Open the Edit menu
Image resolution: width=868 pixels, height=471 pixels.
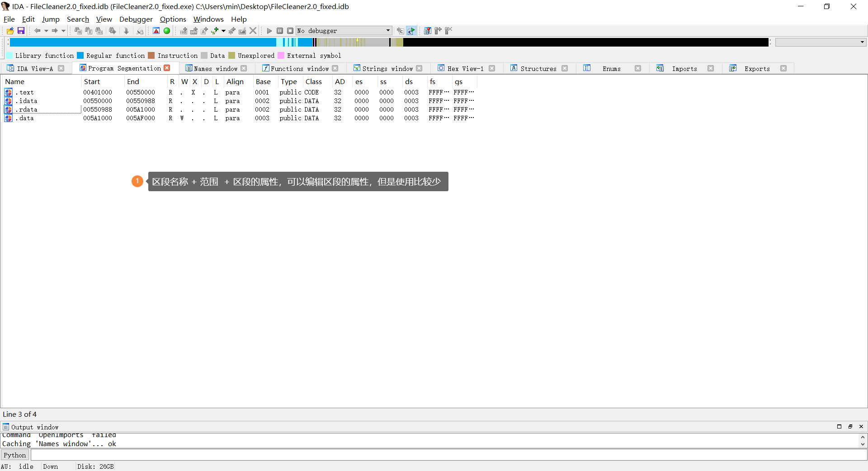[28, 19]
